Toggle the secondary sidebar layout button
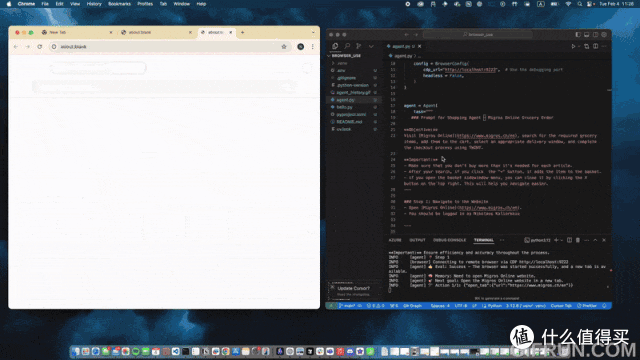 (596, 35)
